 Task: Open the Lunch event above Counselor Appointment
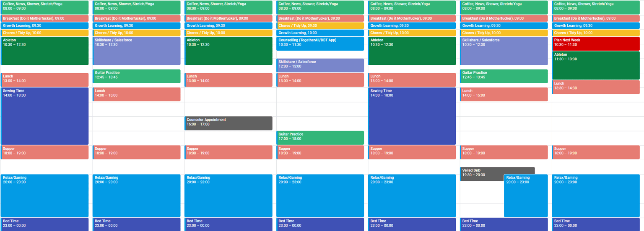click(x=229, y=80)
